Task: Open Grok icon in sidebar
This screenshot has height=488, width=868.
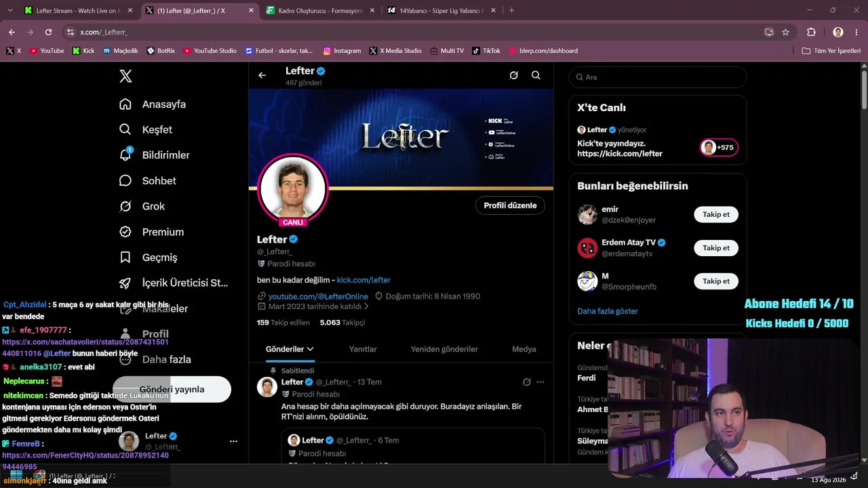Action: click(x=125, y=206)
